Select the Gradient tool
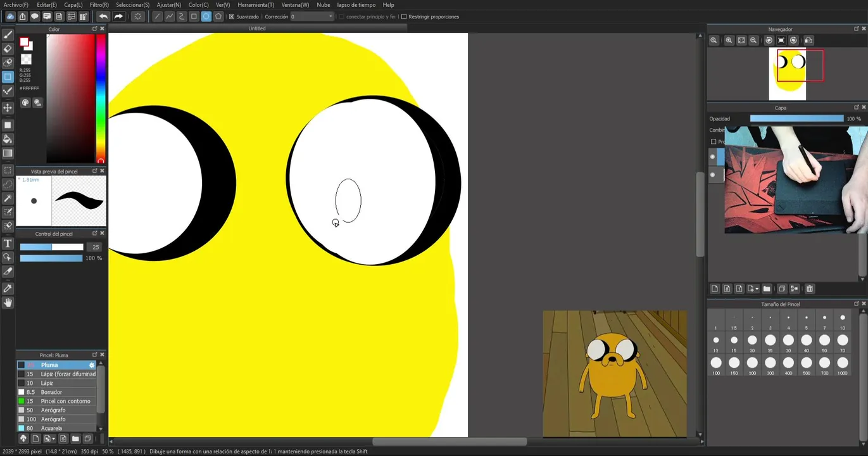The height and width of the screenshot is (456, 868). (x=8, y=153)
